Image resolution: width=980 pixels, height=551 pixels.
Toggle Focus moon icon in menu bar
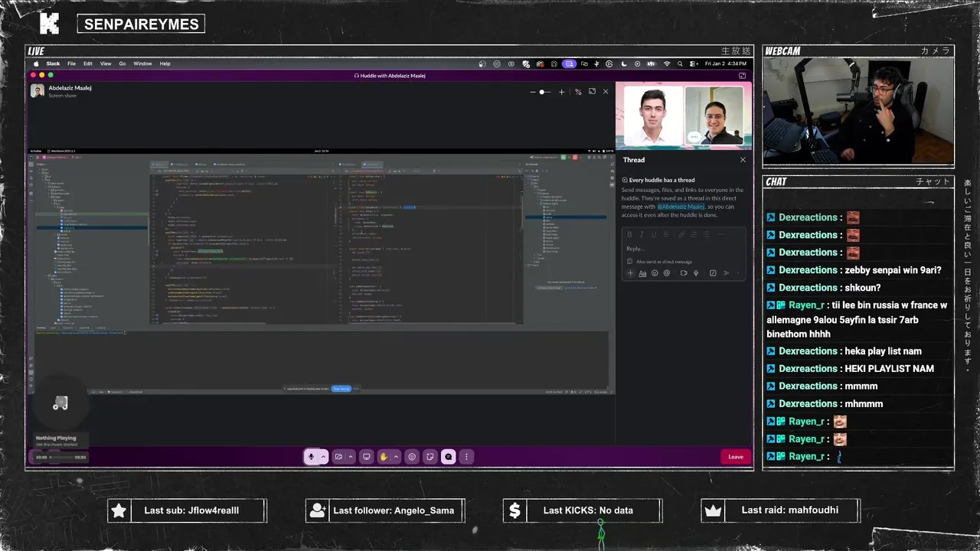(624, 64)
